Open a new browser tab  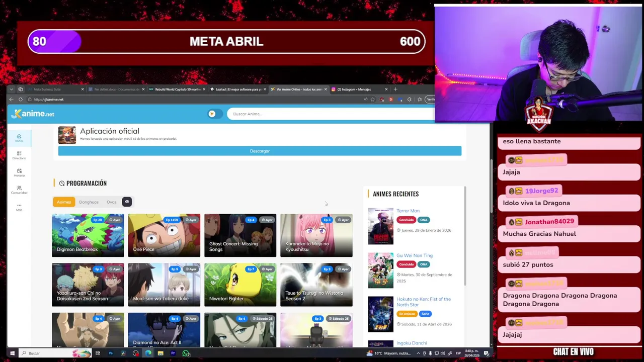point(395,89)
